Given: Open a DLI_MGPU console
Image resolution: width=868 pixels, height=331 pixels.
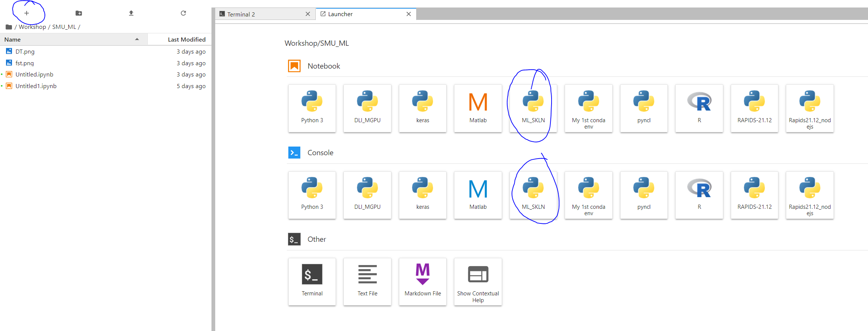Looking at the screenshot, I should 367,195.
